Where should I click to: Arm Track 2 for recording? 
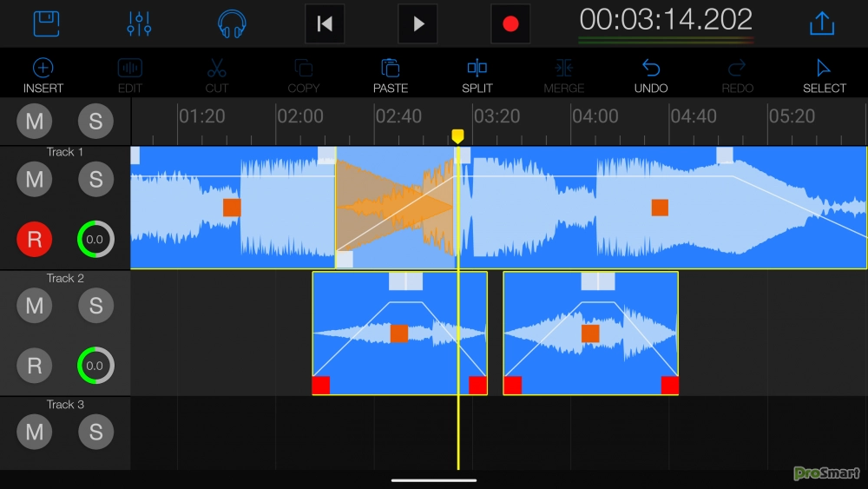pyautogui.click(x=35, y=366)
